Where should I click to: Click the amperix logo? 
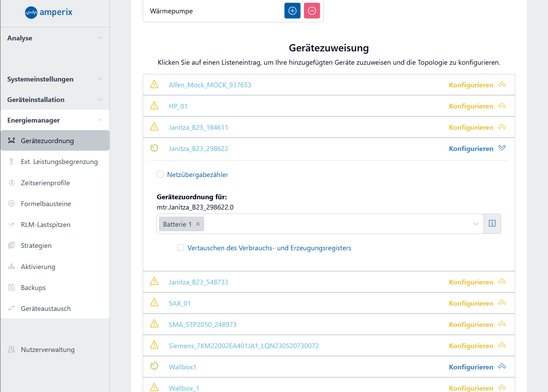(x=49, y=13)
